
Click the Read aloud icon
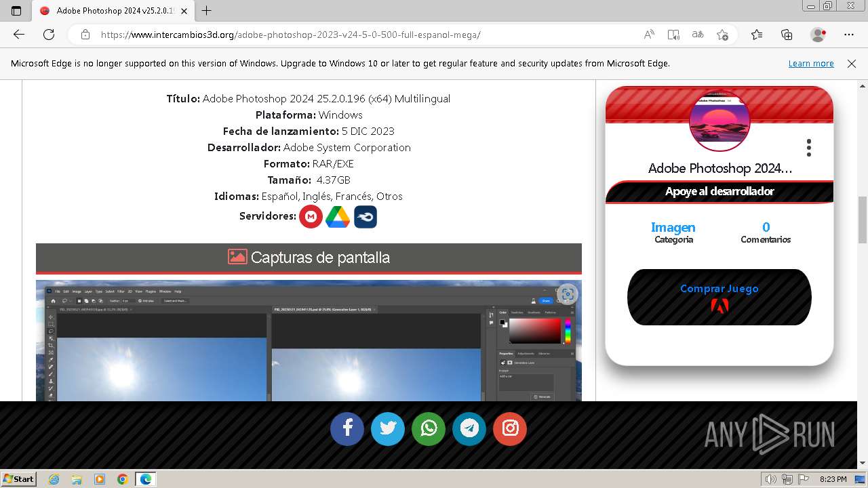(x=649, y=35)
